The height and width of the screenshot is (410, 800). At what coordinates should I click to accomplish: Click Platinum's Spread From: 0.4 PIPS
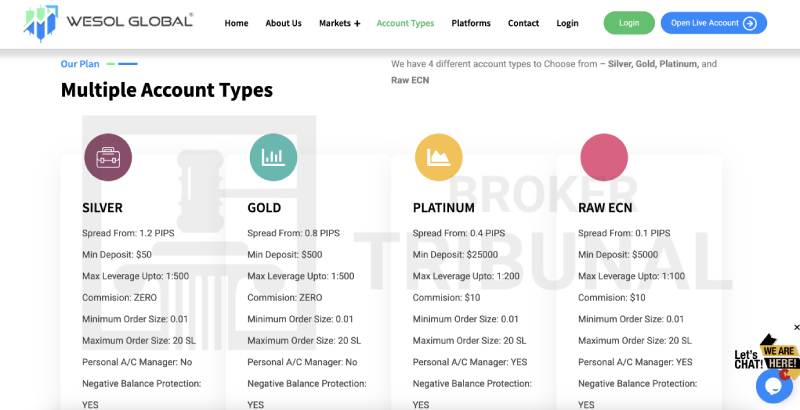point(459,233)
